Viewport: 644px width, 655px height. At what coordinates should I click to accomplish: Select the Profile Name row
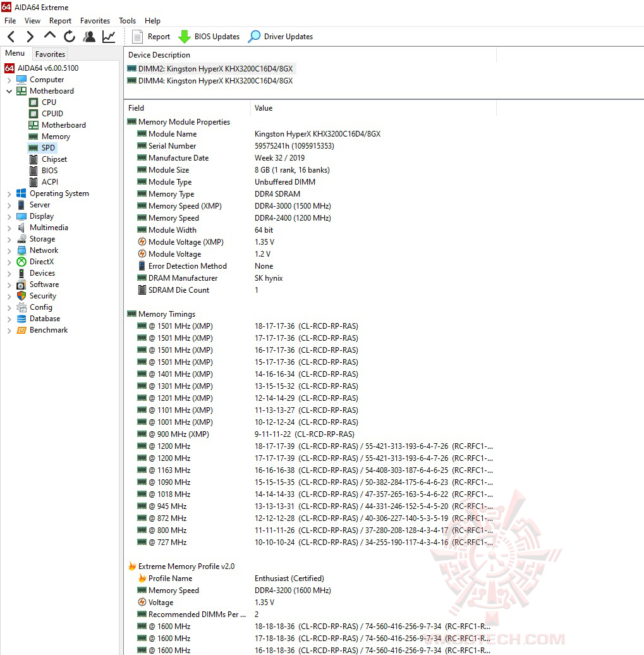pos(309,578)
